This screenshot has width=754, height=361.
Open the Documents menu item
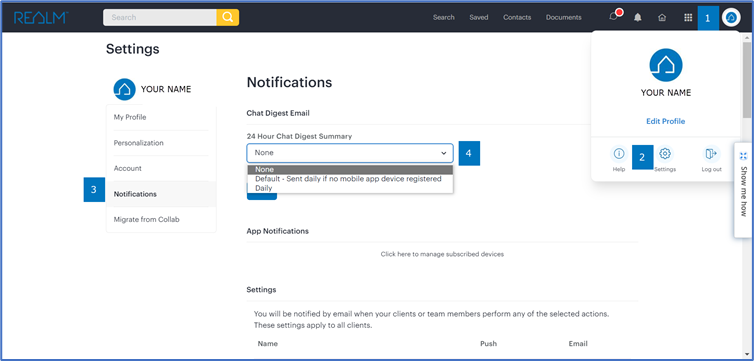click(564, 17)
